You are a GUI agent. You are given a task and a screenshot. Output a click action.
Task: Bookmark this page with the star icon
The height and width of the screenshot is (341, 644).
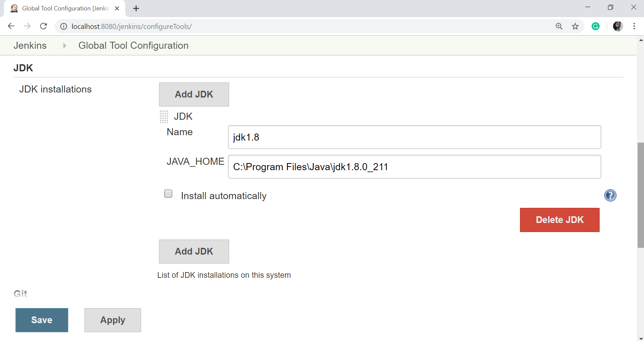(575, 26)
